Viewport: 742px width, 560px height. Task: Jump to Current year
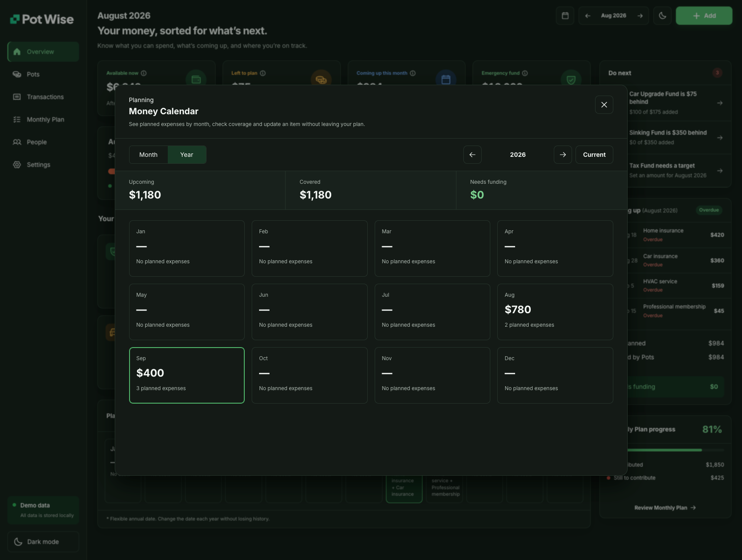tap(594, 155)
